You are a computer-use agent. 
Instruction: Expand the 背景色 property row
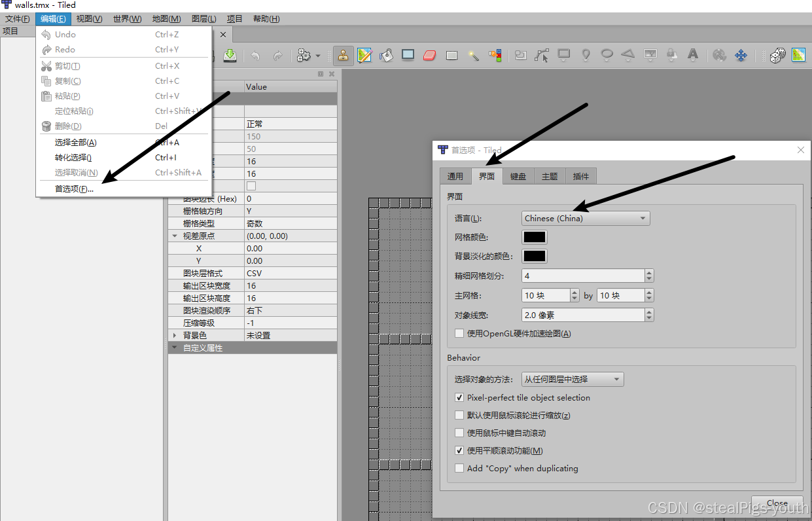coord(175,336)
